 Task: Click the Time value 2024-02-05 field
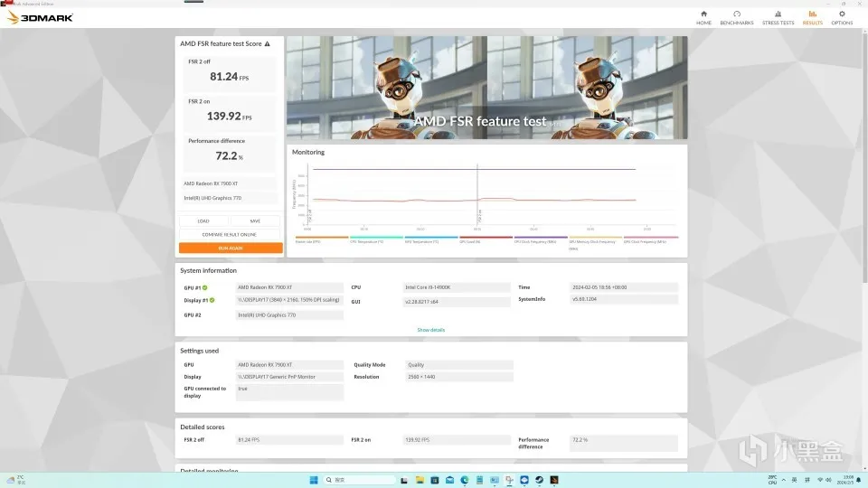[623, 287]
